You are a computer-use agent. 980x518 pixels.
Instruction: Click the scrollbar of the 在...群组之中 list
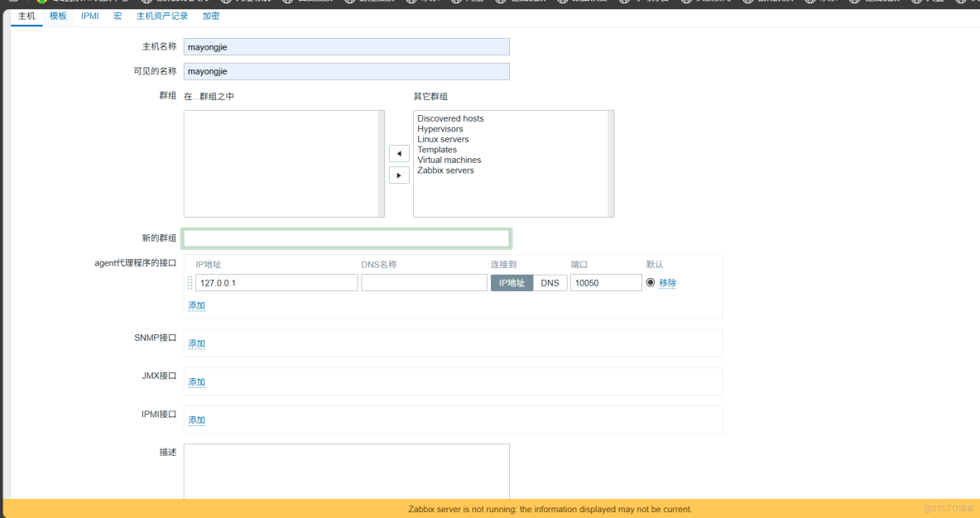[x=382, y=164]
